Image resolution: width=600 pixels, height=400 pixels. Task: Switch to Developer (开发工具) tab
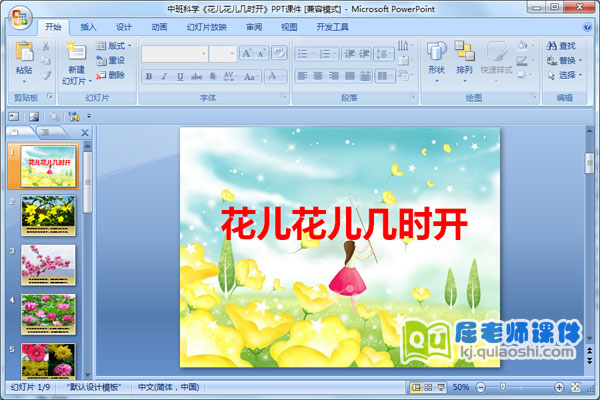332,27
